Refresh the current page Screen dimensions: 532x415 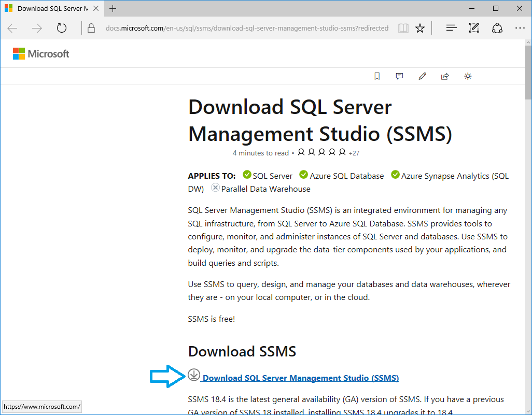coord(62,28)
